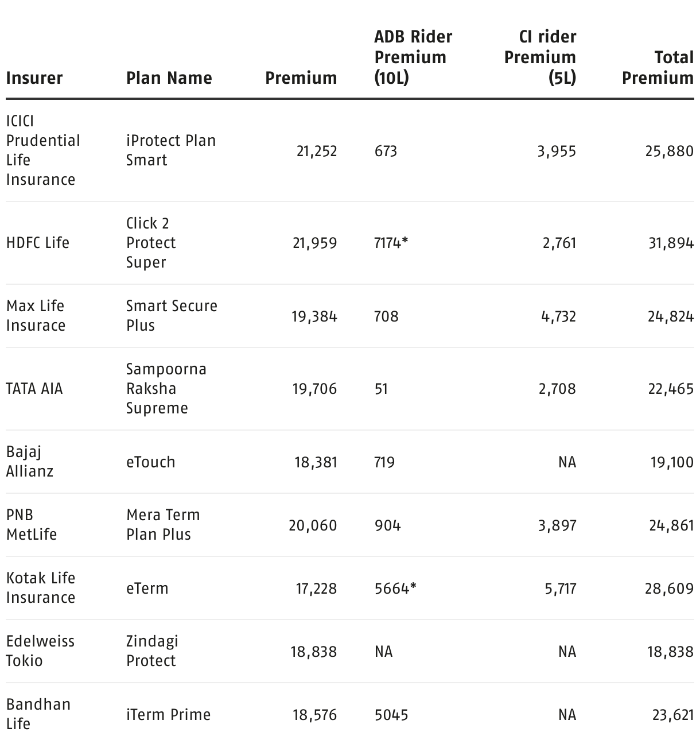Click the Premium column header
Image resolution: width=700 pixels, height=751 pixels.
pyautogui.click(x=301, y=78)
